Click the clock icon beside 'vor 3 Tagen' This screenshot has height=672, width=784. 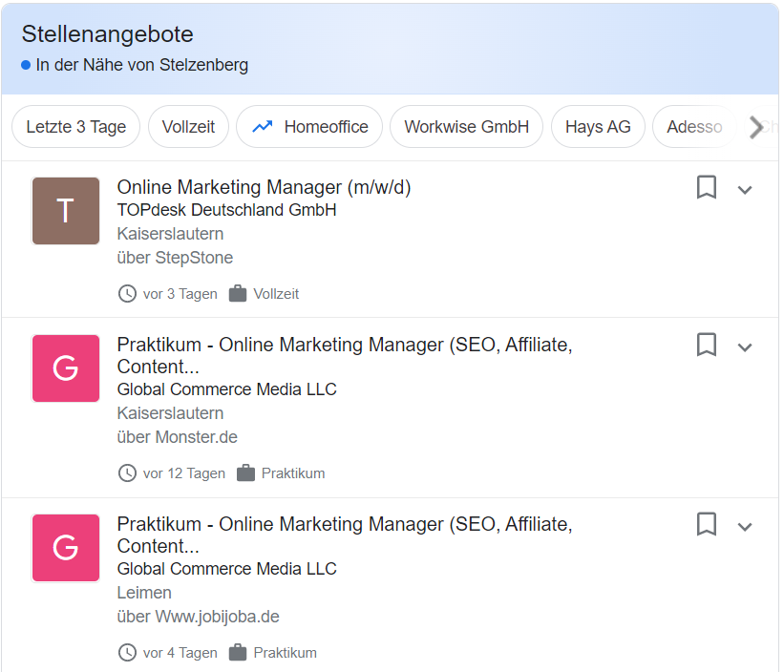pos(127,294)
